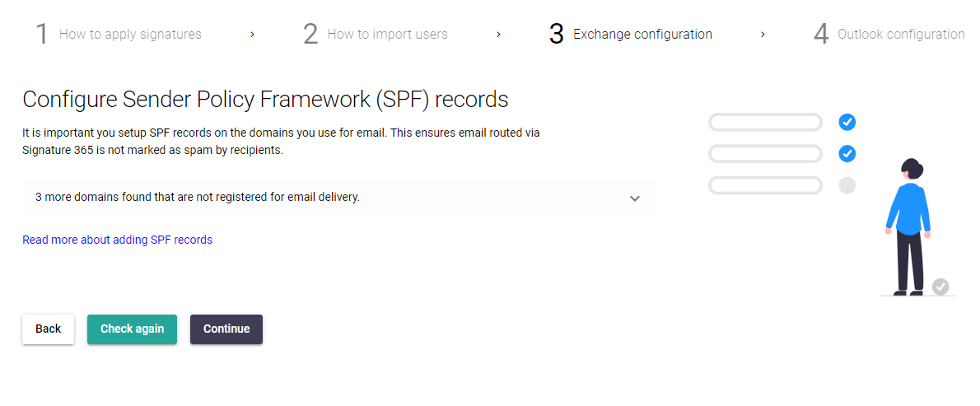Click the arrow after How to import users
The image size is (980, 406).
[x=498, y=35]
